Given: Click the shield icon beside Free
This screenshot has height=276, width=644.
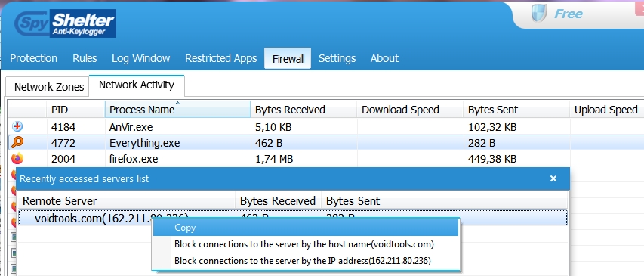Looking at the screenshot, I should pyautogui.click(x=539, y=14).
